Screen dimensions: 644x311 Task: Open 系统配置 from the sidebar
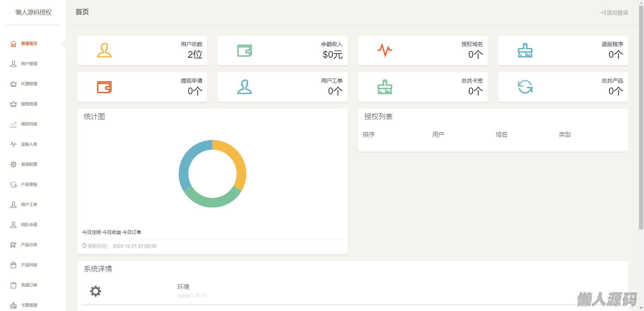(x=29, y=164)
